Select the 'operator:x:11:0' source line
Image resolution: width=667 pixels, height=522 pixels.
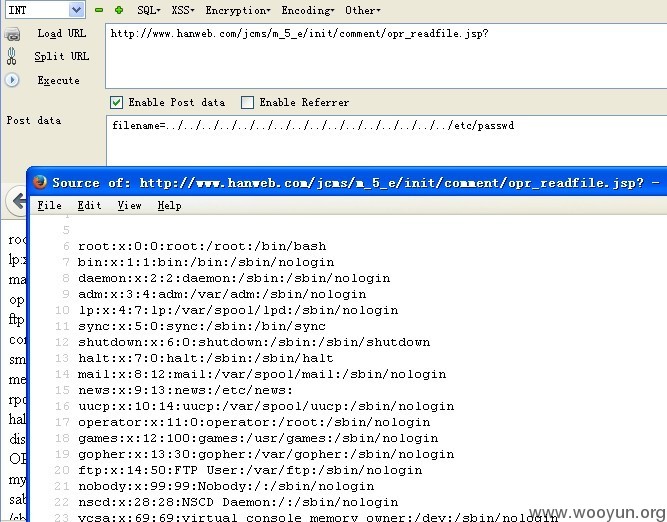click(x=254, y=422)
